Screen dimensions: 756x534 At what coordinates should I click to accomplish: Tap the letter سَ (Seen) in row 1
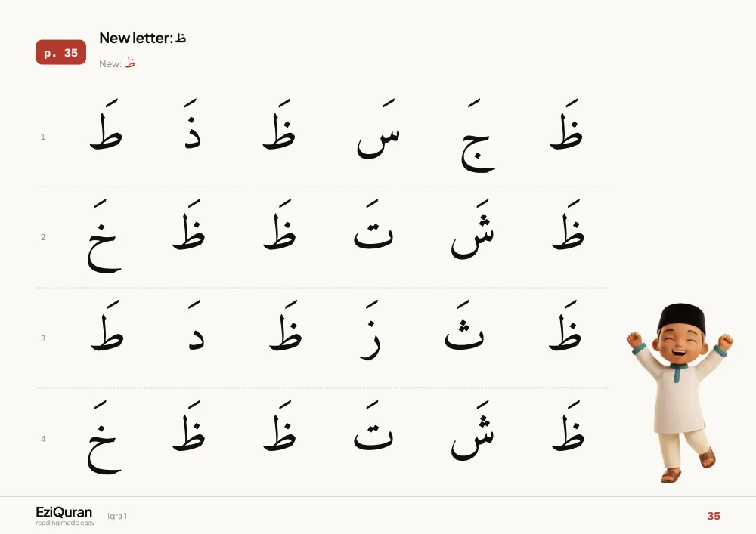379,129
